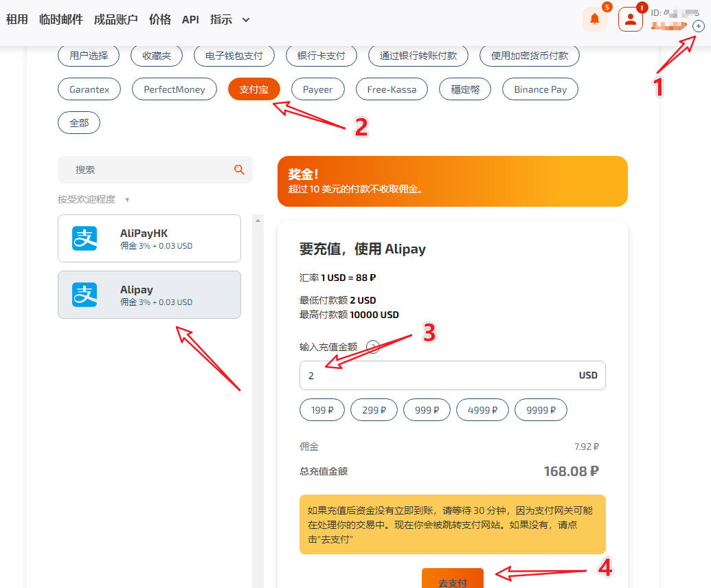711x588 pixels.
Task: Click the 7.92 ₽ commission value
Action: [586, 446]
